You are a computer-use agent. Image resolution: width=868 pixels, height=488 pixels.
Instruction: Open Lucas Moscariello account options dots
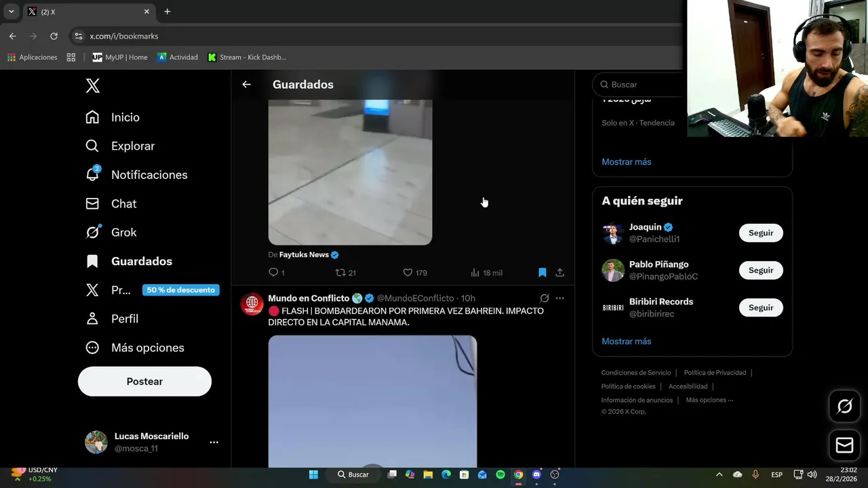tap(214, 442)
